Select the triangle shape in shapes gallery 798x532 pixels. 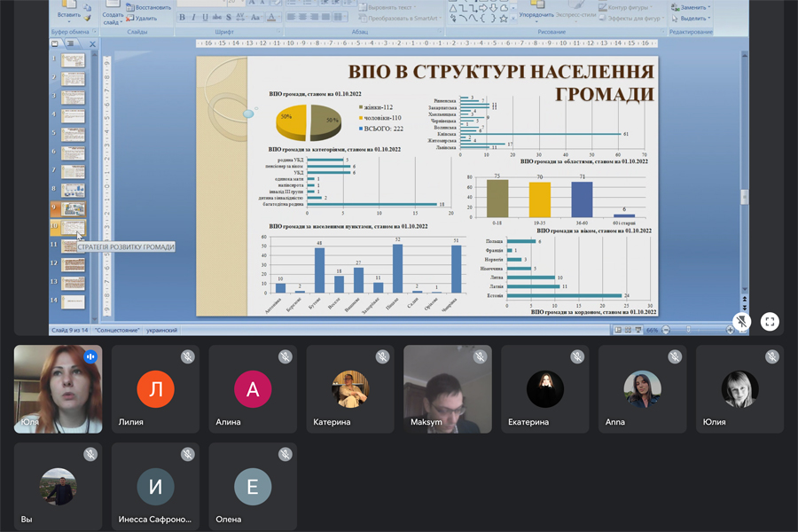tap(453, 8)
